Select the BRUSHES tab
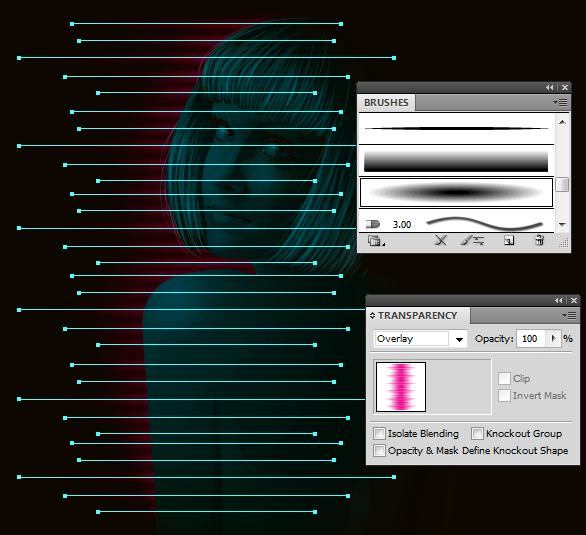Image resolution: width=586 pixels, height=535 pixels. (386, 103)
